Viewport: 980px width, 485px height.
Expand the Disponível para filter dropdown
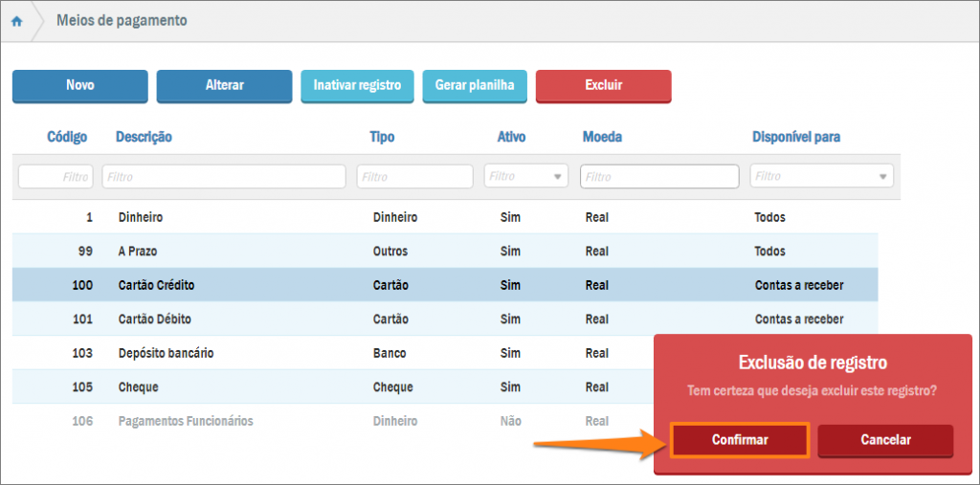821,176
